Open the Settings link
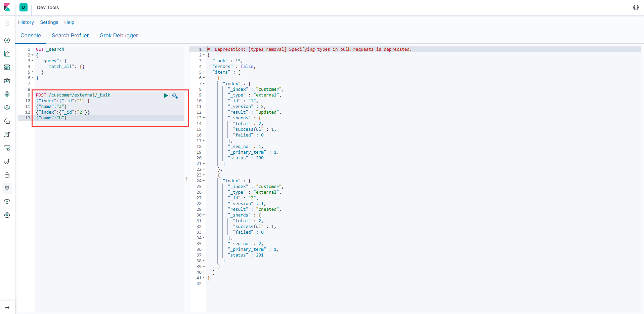This screenshot has width=644, height=314. [x=49, y=22]
